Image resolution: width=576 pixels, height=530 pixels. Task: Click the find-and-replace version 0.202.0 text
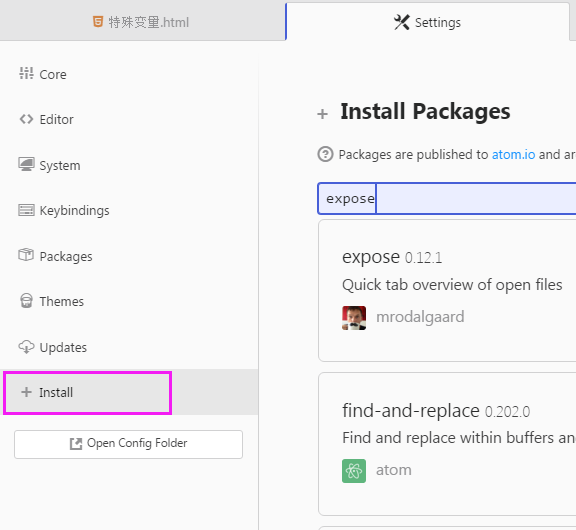(x=508, y=412)
